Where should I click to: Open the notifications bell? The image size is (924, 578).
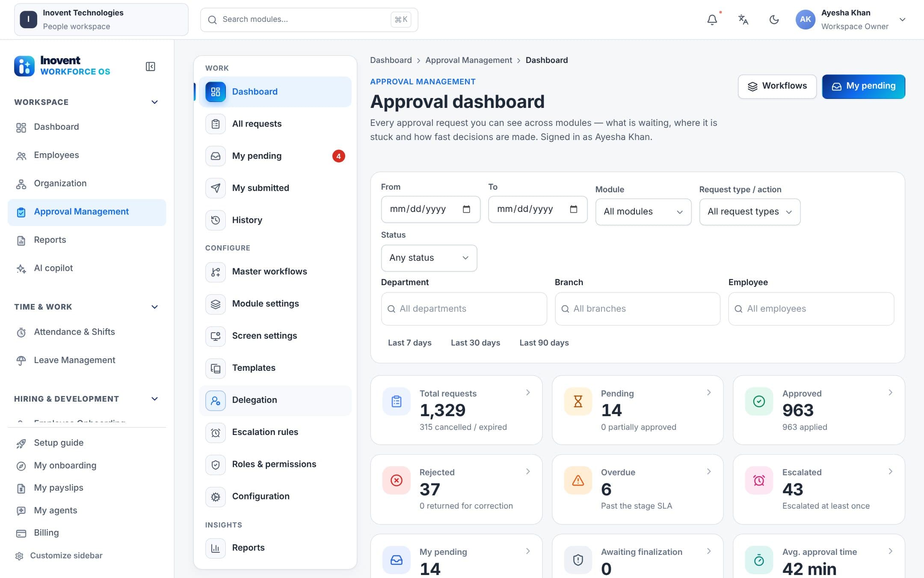coord(712,20)
